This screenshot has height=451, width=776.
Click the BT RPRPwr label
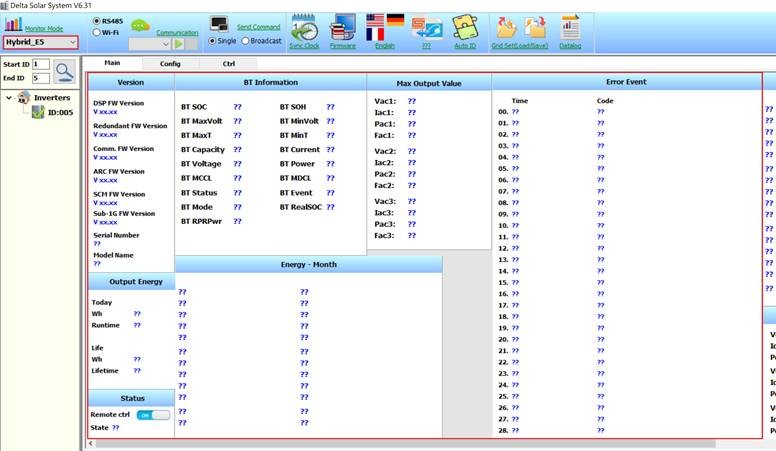(x=201, y=221)
